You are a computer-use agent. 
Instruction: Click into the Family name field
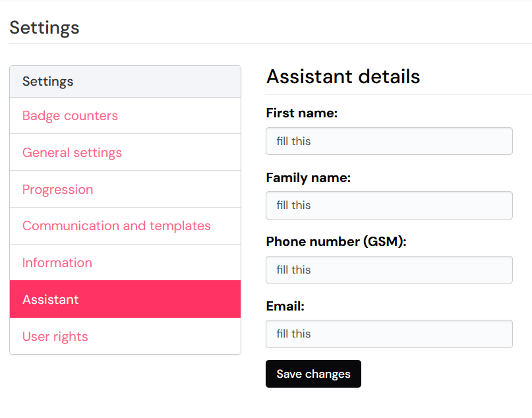click(x=389, y=205)
